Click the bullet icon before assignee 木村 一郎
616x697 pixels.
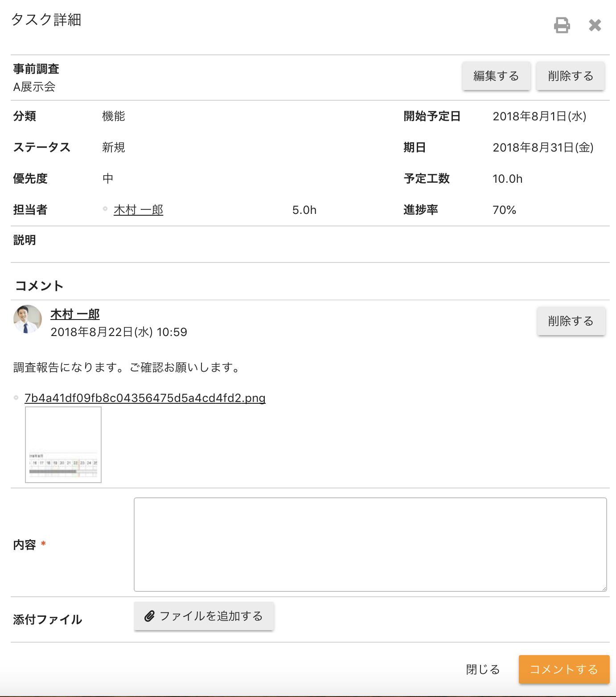click(x=105, y=208)
